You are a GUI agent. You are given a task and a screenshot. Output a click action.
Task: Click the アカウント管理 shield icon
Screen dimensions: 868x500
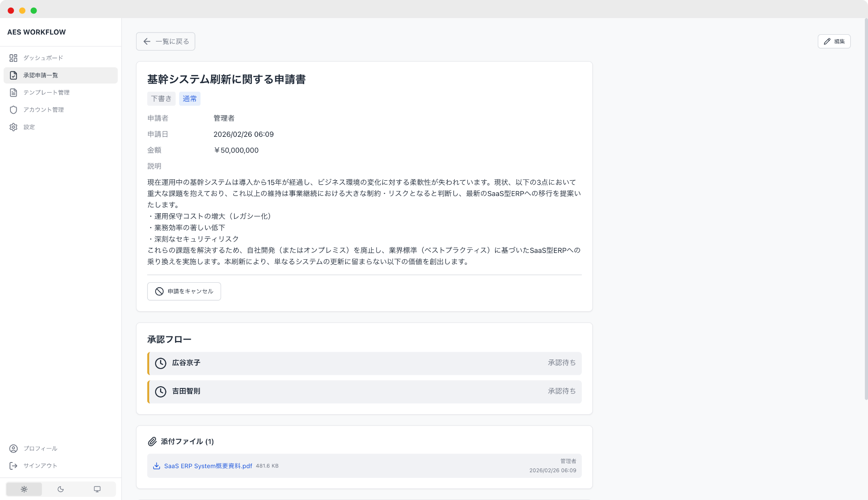tap(13, 110)
